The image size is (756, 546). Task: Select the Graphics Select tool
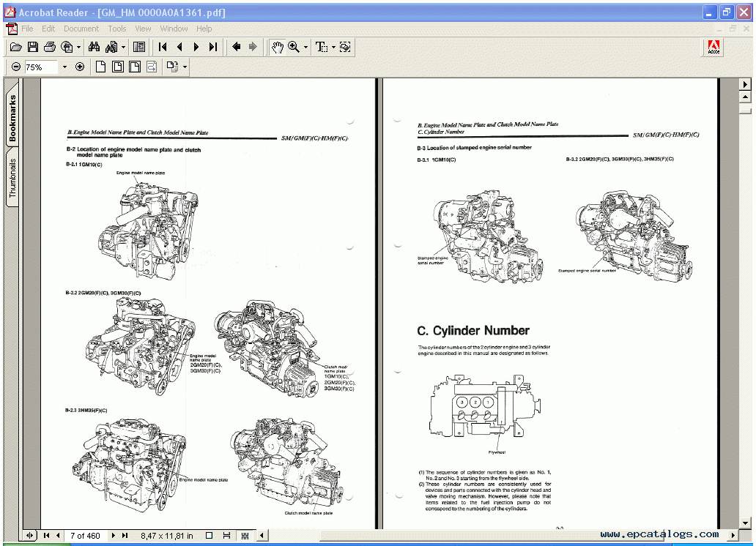[345, 47]
